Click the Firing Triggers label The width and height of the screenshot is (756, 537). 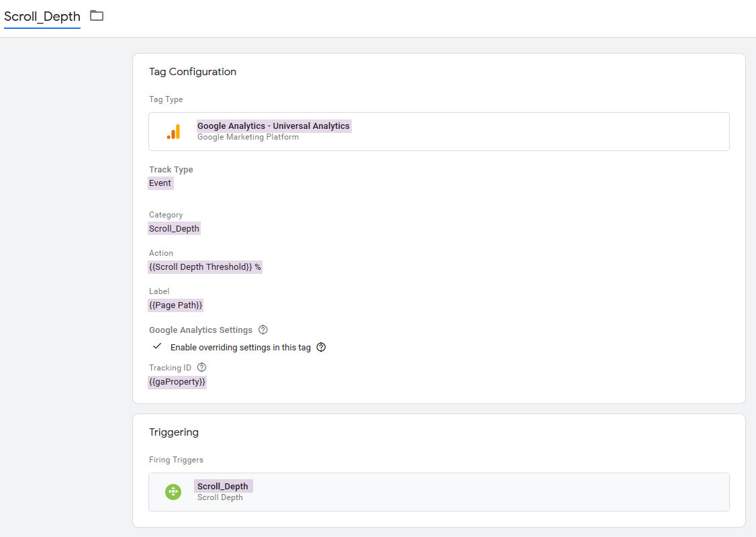point(176,460)
